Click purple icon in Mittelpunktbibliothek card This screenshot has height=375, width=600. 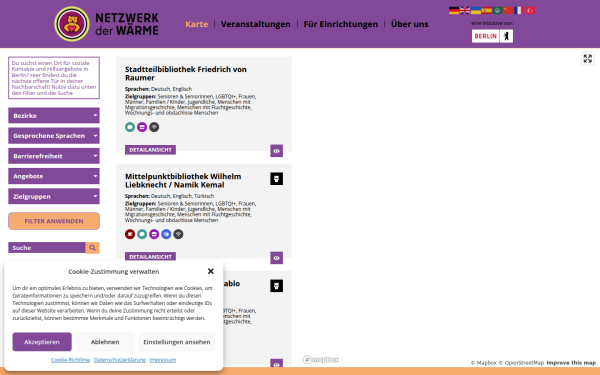154,234
